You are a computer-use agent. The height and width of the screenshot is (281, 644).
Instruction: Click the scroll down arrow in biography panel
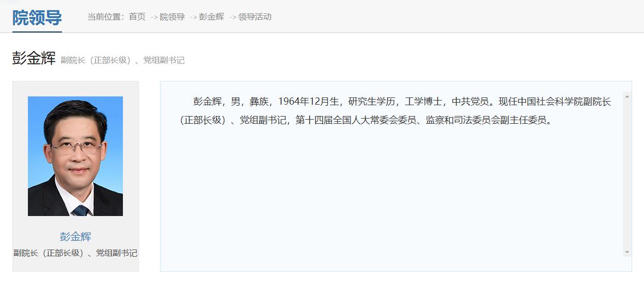(627, 252)
